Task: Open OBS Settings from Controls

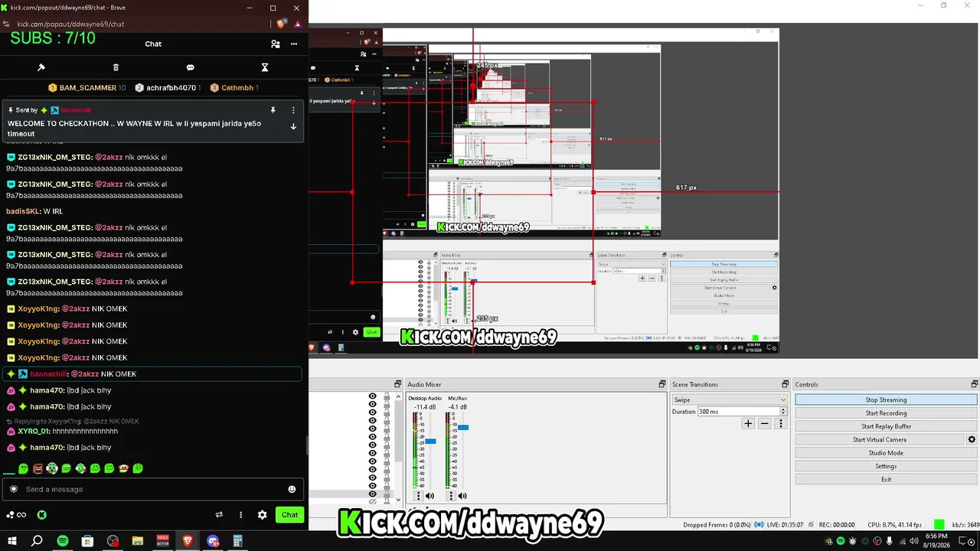Action: point(886,466)
